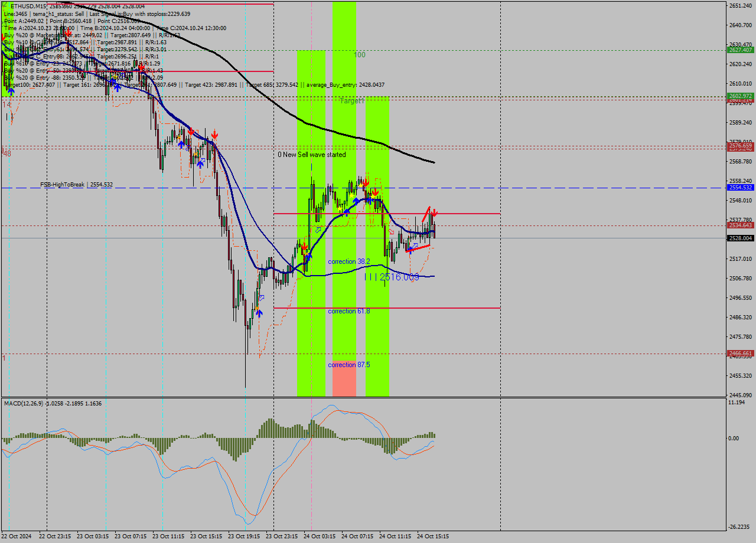
Task: Click the 2558.240 price axis value
Action: [740, 181]
